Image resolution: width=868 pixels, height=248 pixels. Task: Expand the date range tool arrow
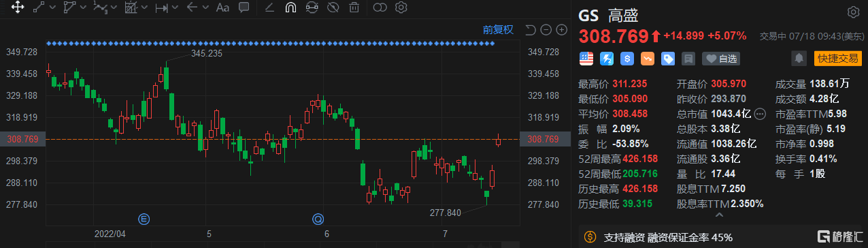coord(175,8)
